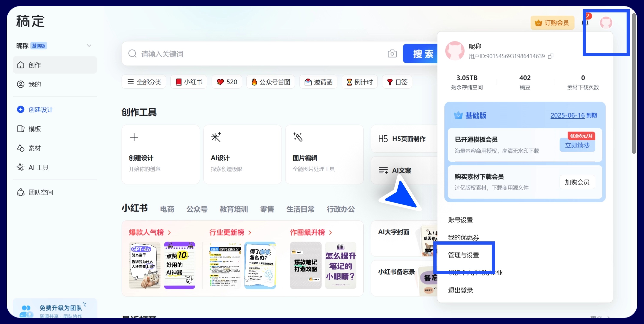The image size is (644, 324).
Task: Go to 创作 in sidebar
Action: click(55, 65)
